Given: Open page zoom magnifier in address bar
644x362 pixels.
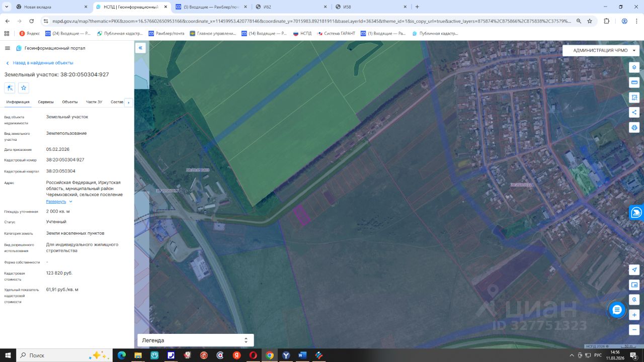Looking at the screenshot, I should pos(579,21).
